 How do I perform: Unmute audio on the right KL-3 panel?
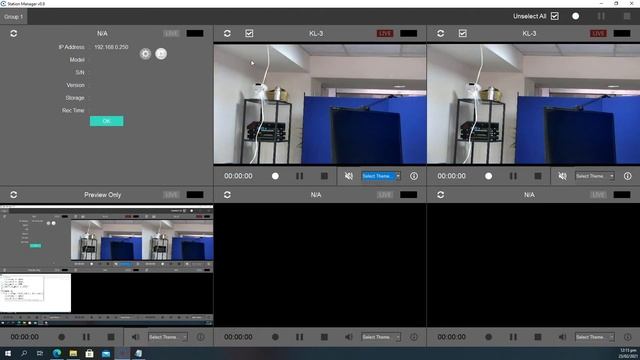point(562,176)
